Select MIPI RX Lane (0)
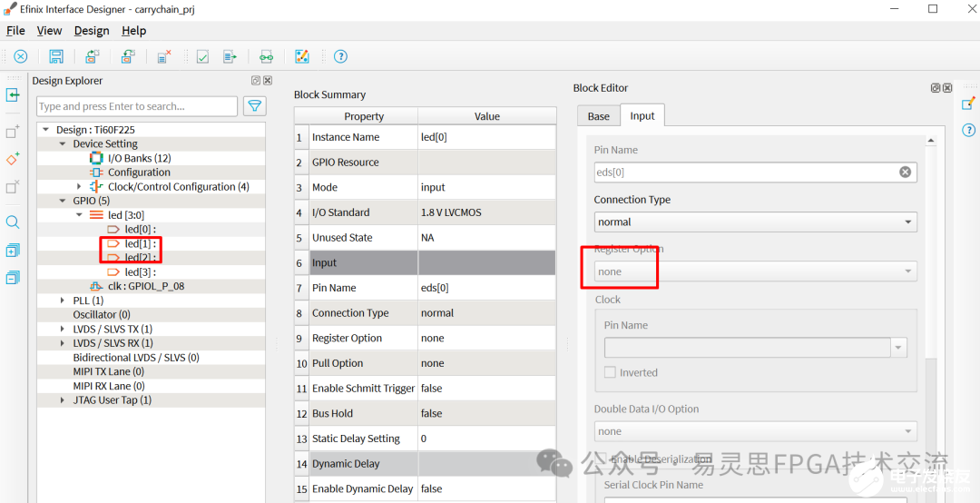 [x=109, y=386]
